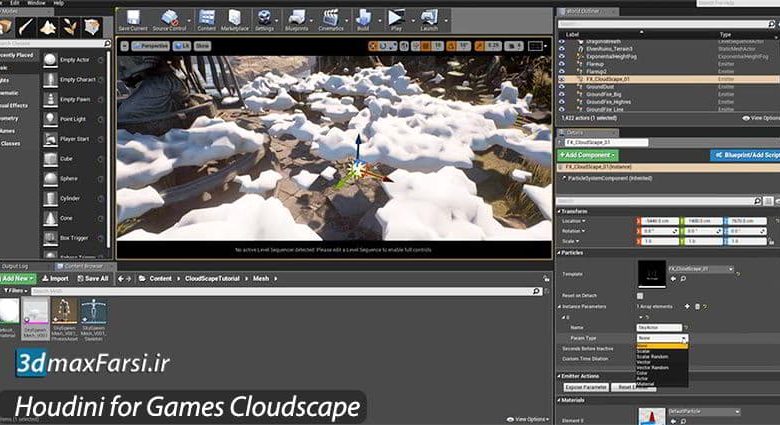Toggle visibility of GroundFire_Highres actor
Viewport: 780px width, 425px height.
click(562, 102)
